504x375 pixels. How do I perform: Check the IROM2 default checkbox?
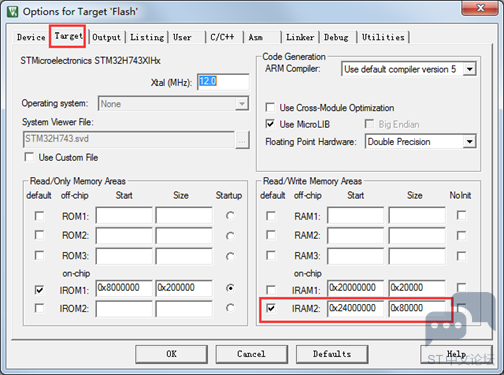coord(39,308)
